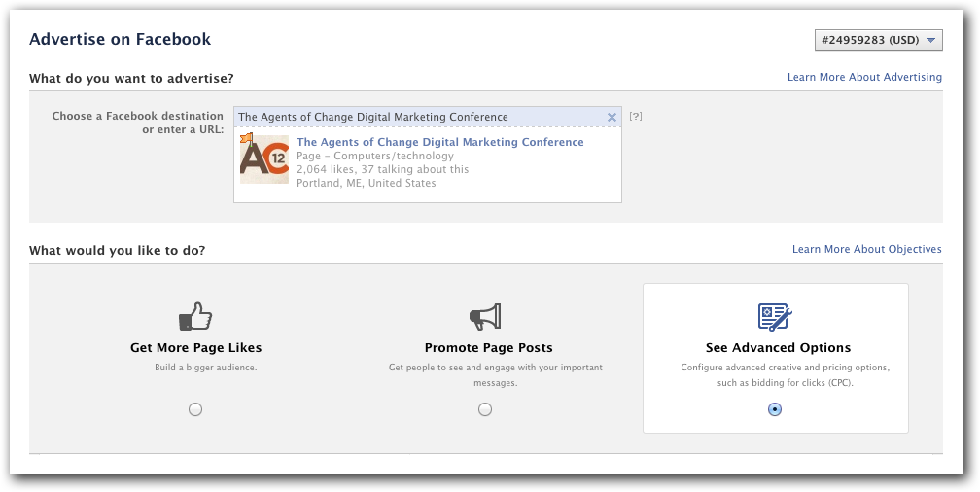This screenshot has width=980, height=492.
Task: Click 'Page – Computers/technology' text
Action: pos(375,156)
